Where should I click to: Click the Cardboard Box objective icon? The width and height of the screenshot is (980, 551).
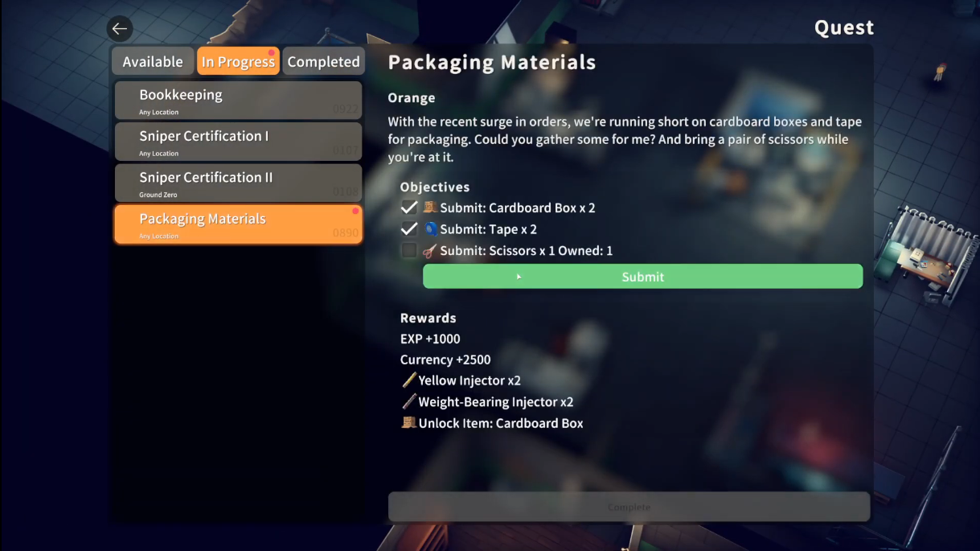click(x=430, y=208)
